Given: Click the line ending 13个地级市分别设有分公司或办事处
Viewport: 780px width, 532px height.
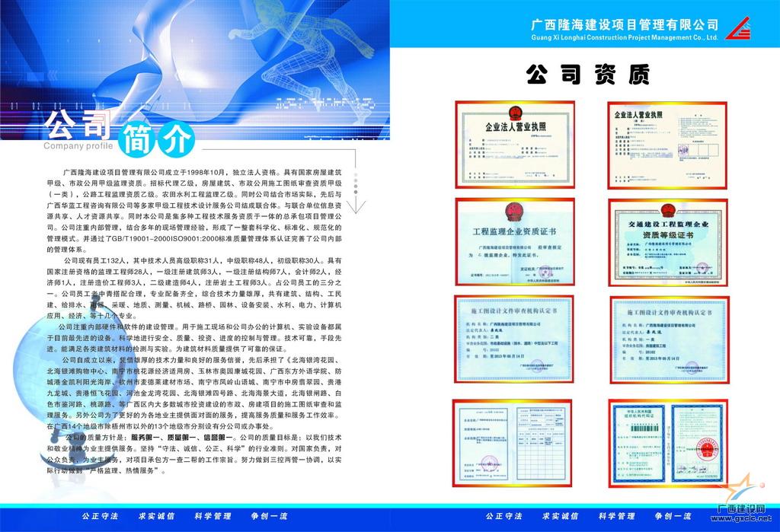Looking at the screenshot, I should pos(161,426).
